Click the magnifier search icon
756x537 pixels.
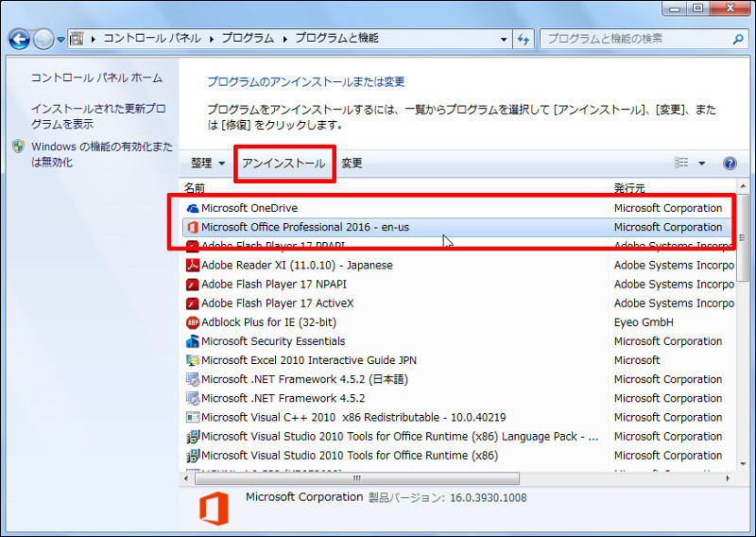point(738,39)
